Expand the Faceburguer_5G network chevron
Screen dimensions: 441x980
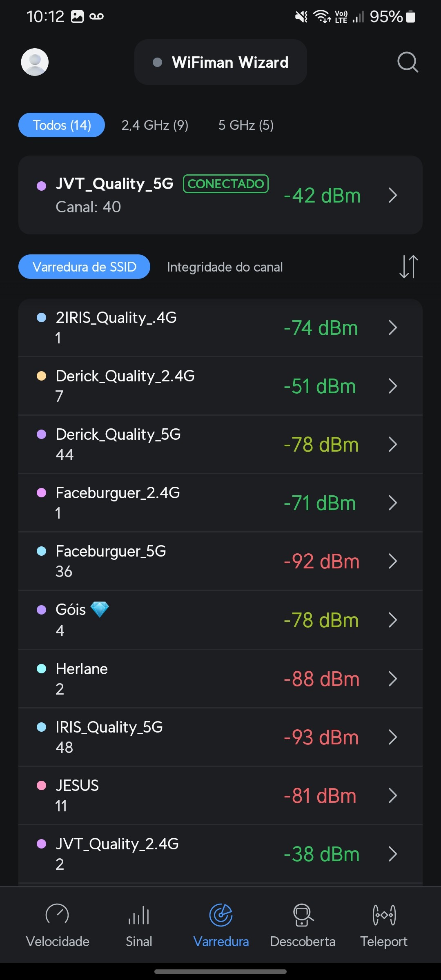(x=392, y=561)
